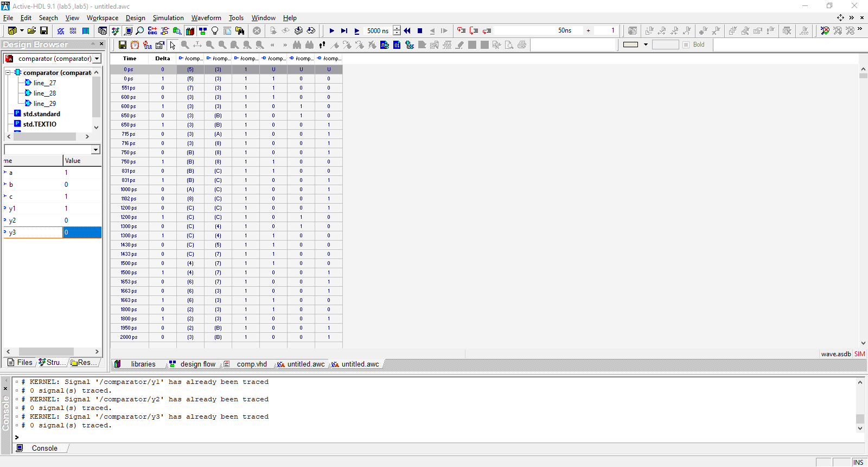Collapse the comparator tree node
This screenshot has height=467, width=868.
[x=8, y=73]
